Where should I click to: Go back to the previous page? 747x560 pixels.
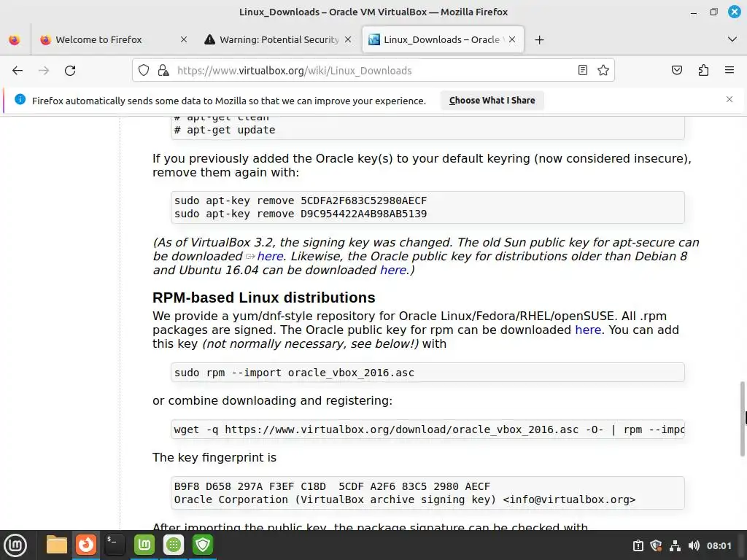(18, 71)
